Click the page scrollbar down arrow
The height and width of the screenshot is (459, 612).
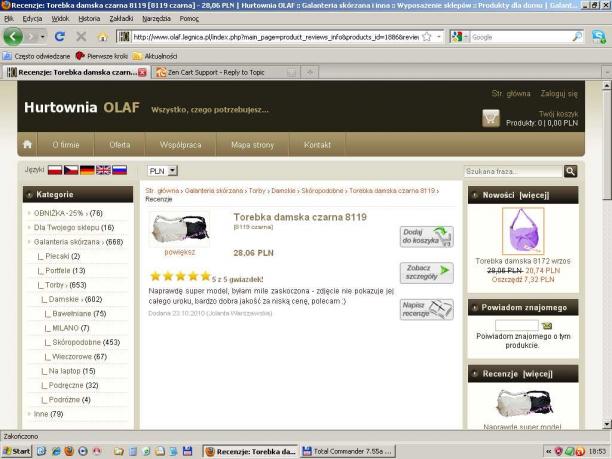(606, 424)
